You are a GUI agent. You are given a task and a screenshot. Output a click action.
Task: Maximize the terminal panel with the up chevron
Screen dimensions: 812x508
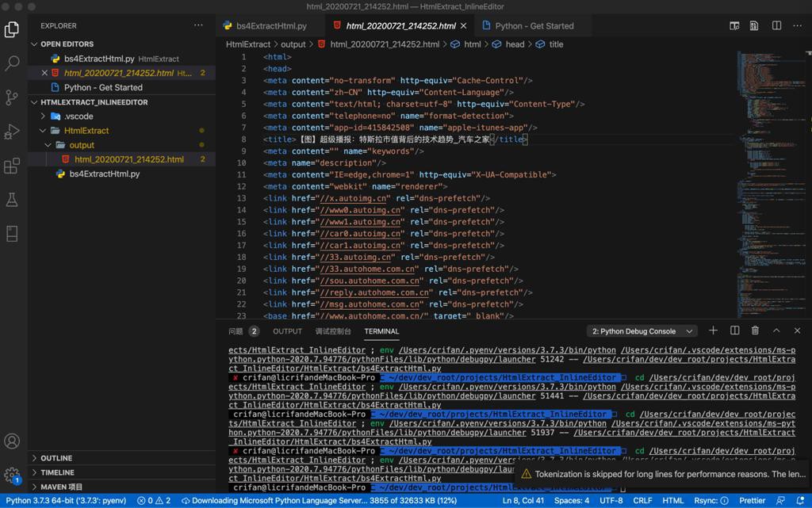pyautogui.click(x=776, y=330)
